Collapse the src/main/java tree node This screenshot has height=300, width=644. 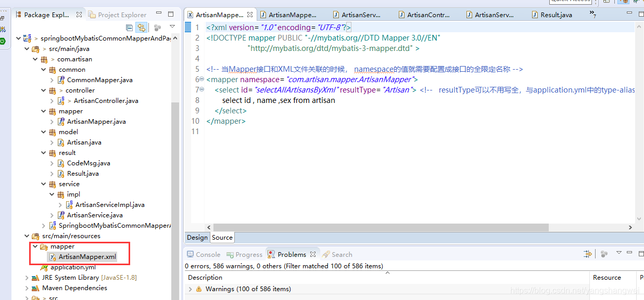[x=27, y=48]
